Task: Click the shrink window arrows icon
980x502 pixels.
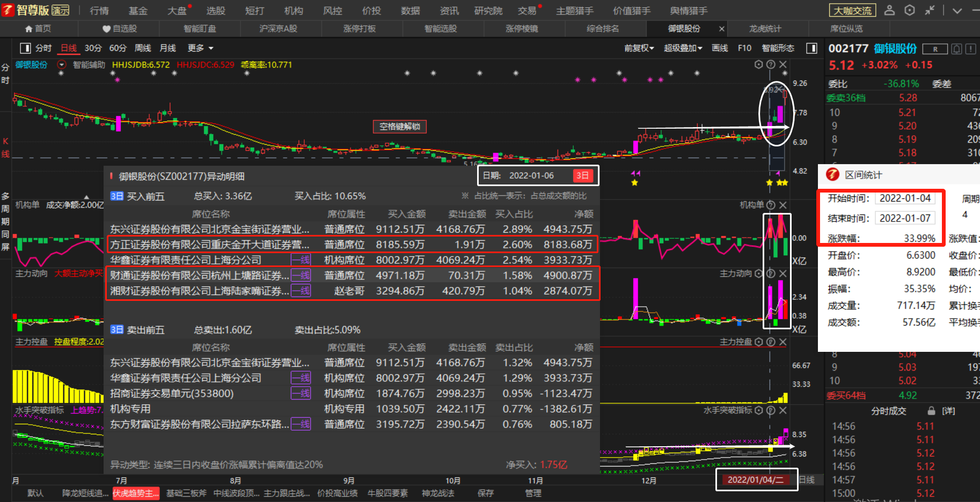Action: point(930,10)
